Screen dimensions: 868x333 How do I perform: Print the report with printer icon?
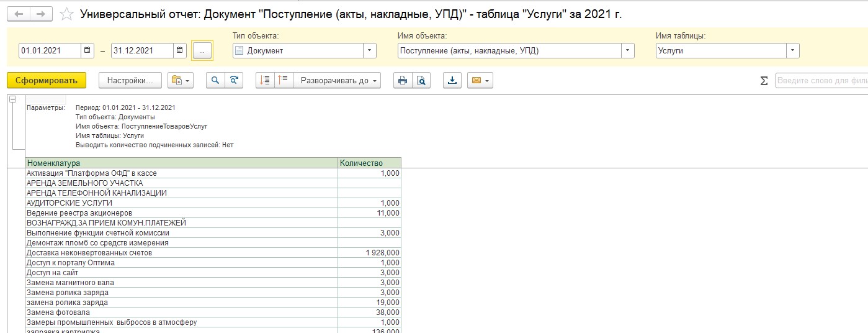[403, 80]
